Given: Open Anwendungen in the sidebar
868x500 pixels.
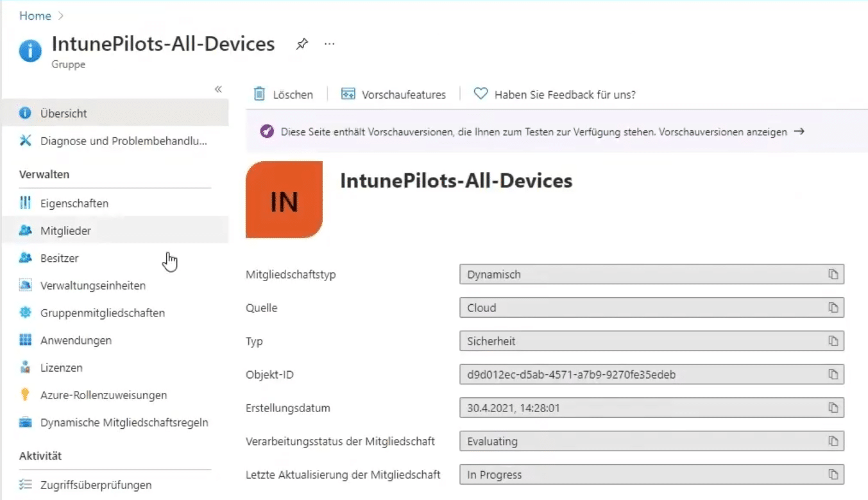Looking at the screenshot, I should [x=114, y=340].
